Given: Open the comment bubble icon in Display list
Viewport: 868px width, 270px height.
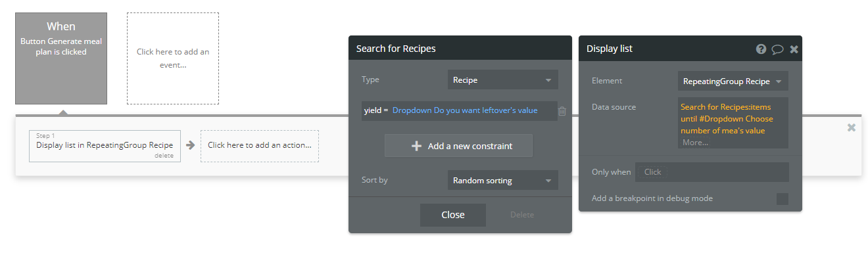Looking at the screenshot, I should click(777, 49).
